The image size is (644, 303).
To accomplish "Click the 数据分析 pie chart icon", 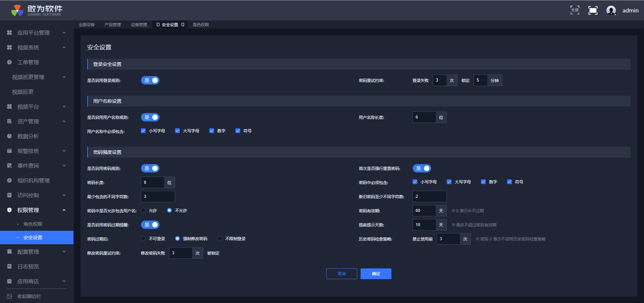I will pos(9,136).
